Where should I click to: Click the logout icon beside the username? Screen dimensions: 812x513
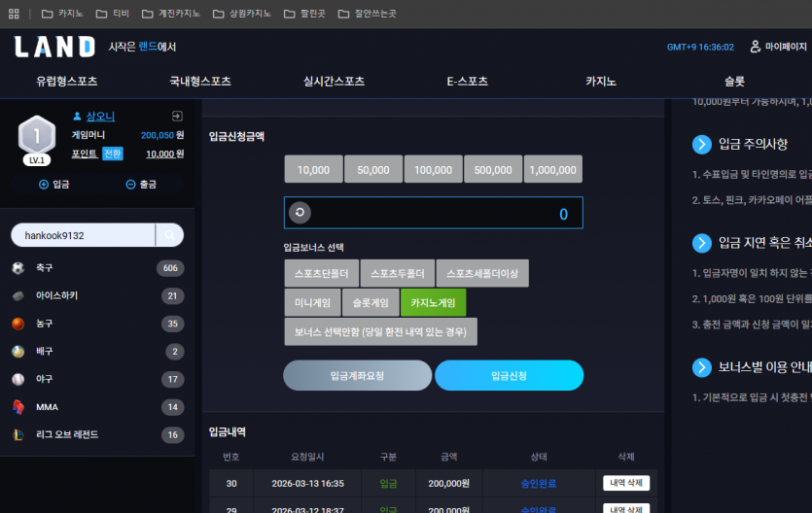[x=177, y=116]
